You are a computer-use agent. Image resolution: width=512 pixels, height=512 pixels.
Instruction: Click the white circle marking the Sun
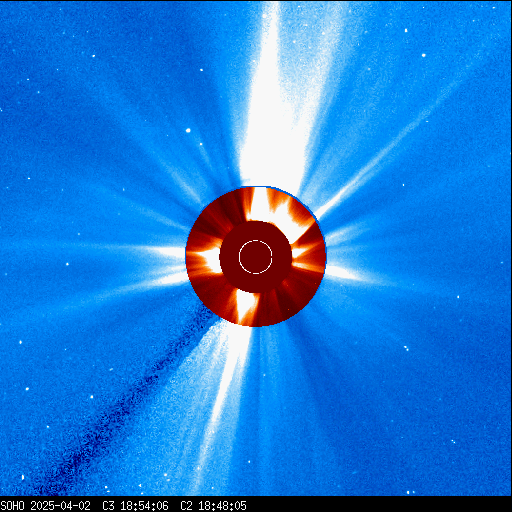(256, 257)
